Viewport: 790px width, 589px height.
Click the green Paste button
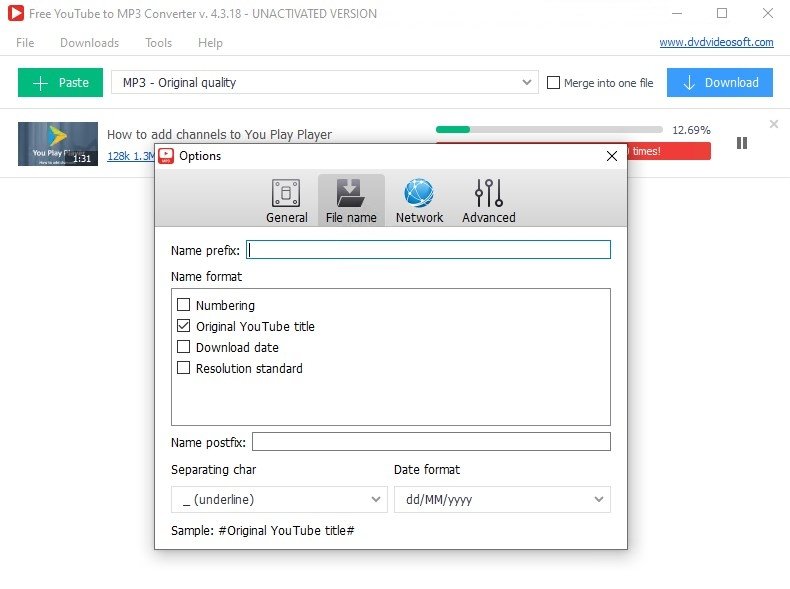60,83
